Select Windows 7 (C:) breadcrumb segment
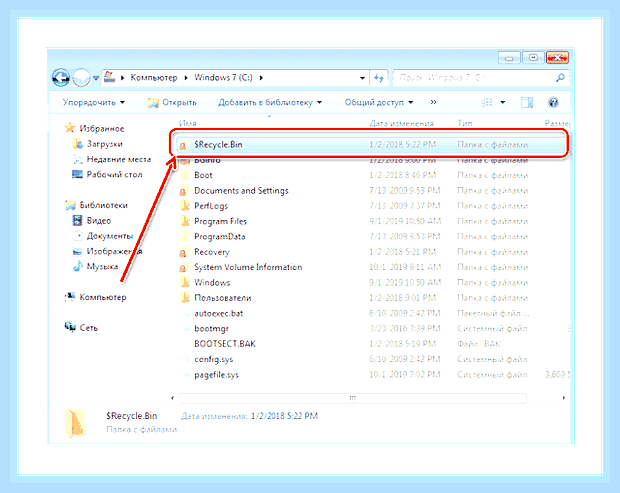Screen dimensions: 620x493 point(223,77)
